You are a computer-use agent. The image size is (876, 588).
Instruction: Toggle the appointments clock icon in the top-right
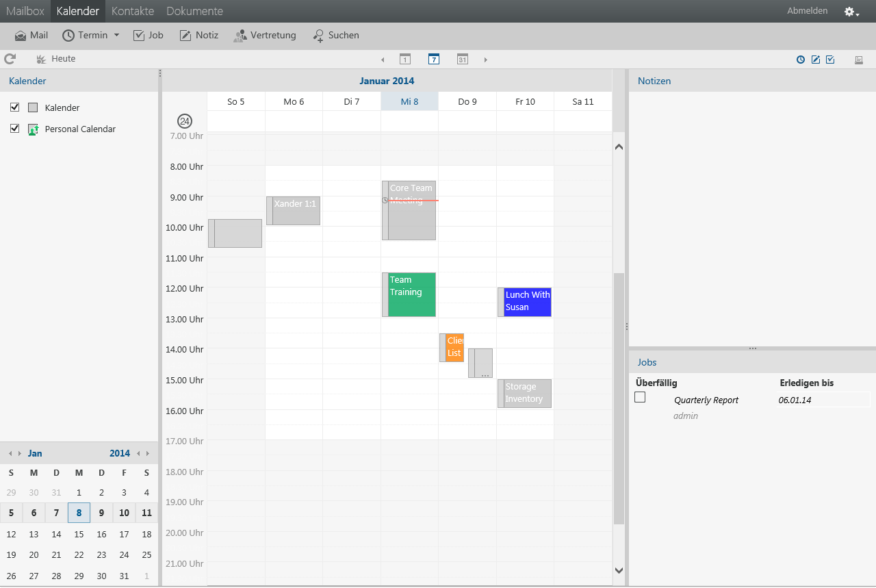click(801, 60)
